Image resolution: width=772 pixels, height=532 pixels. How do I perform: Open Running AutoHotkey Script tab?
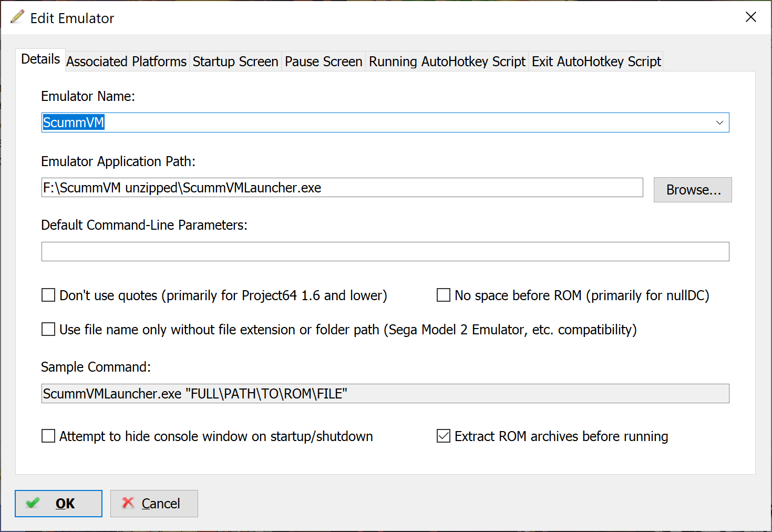coord(447,62)
